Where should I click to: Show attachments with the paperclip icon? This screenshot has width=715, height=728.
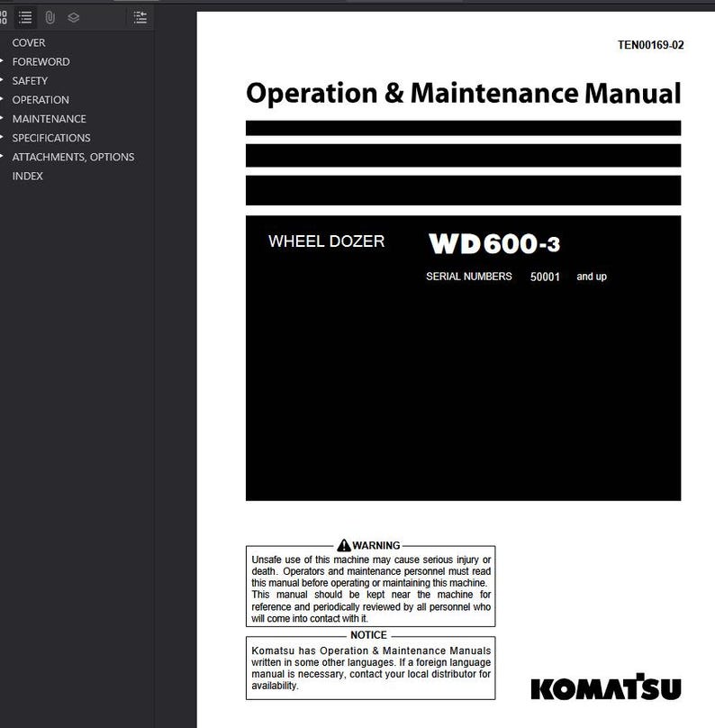click(x=50, y=18)
